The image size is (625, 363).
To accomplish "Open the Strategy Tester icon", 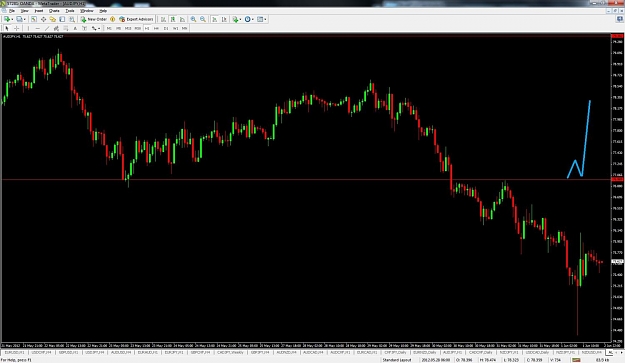I will (72, 19).
